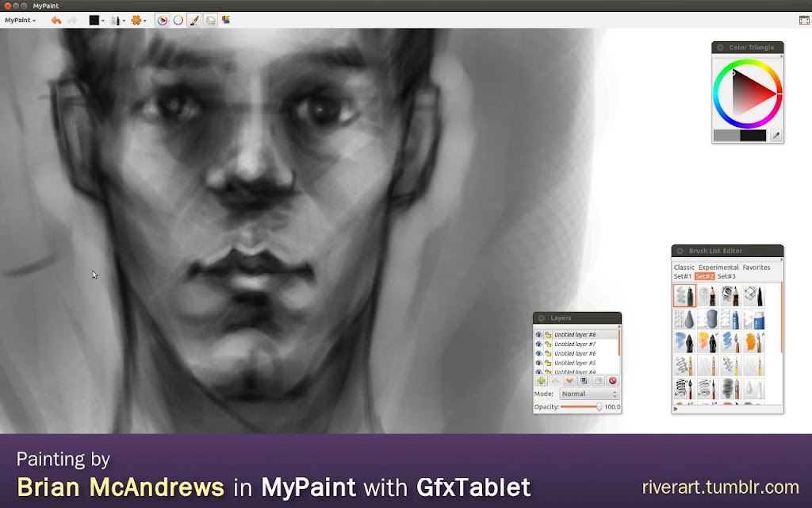Click the brush list toolbar icon

pos(193,20)
